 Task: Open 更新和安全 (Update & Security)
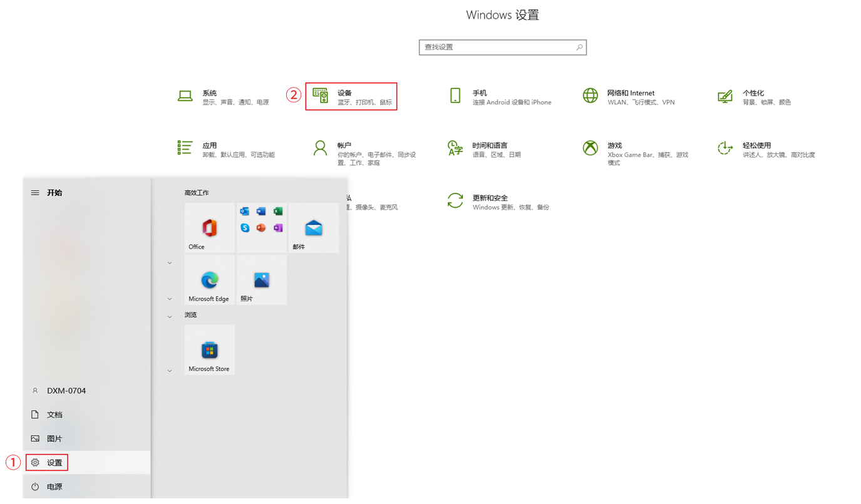click(498, 201)
